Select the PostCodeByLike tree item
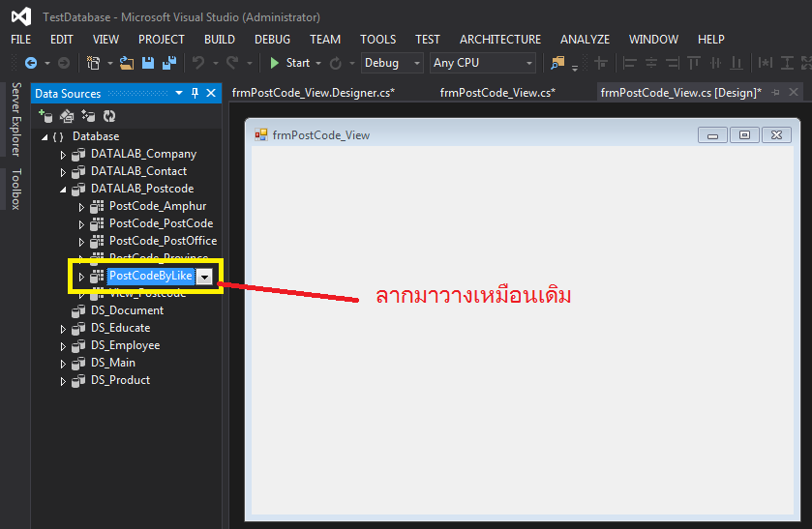The image size is (812, 529). click(151, 276)
